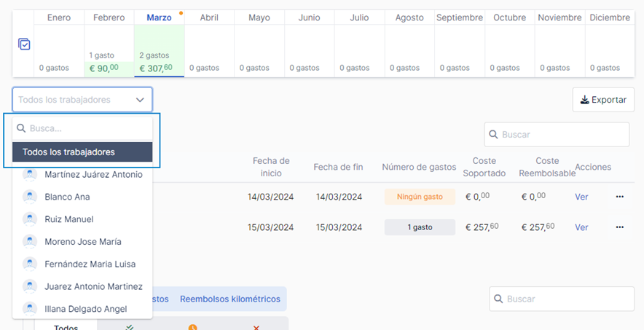Click the avatar icon next to Fernández Maria Luisa
The image size is (644, 330).
tap(30, 264)
